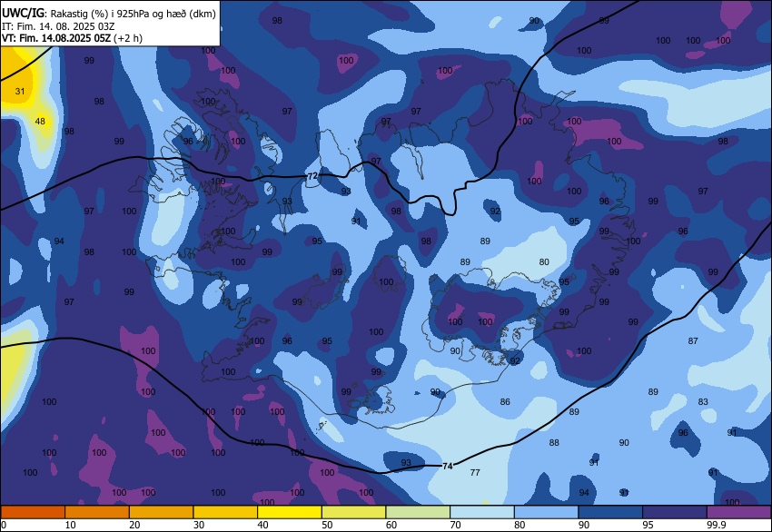772x532 pixels.
Task: Click the map value '83'
Action: point(703,401)
